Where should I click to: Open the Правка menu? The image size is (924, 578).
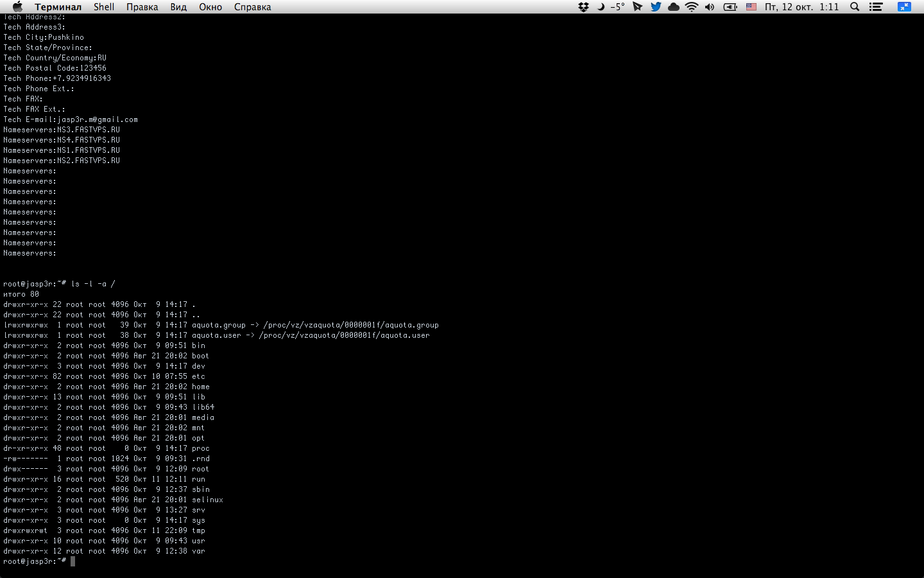click(x=142, y=7)
